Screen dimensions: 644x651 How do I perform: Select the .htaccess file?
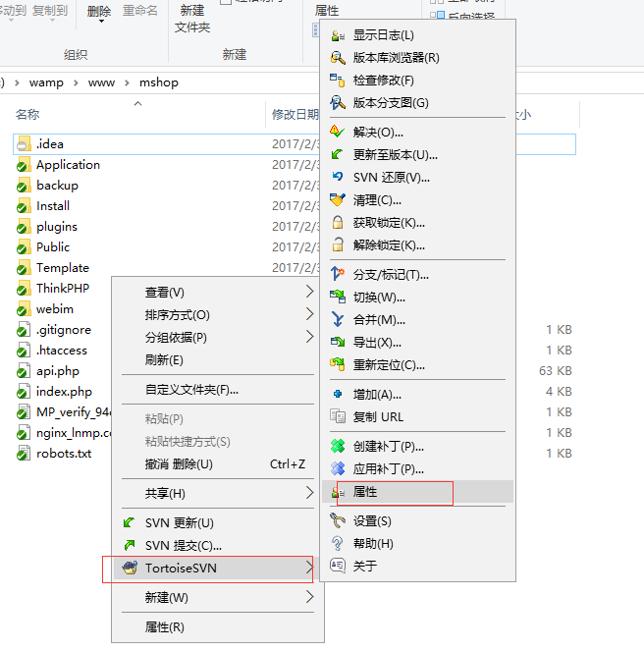click(x=62, y=351)
